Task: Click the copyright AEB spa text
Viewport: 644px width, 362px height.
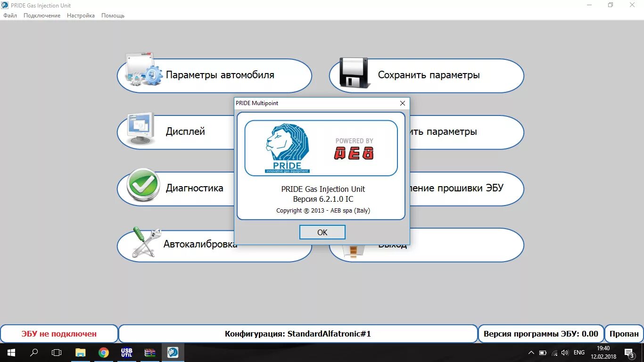Action: tap(323, 211)
